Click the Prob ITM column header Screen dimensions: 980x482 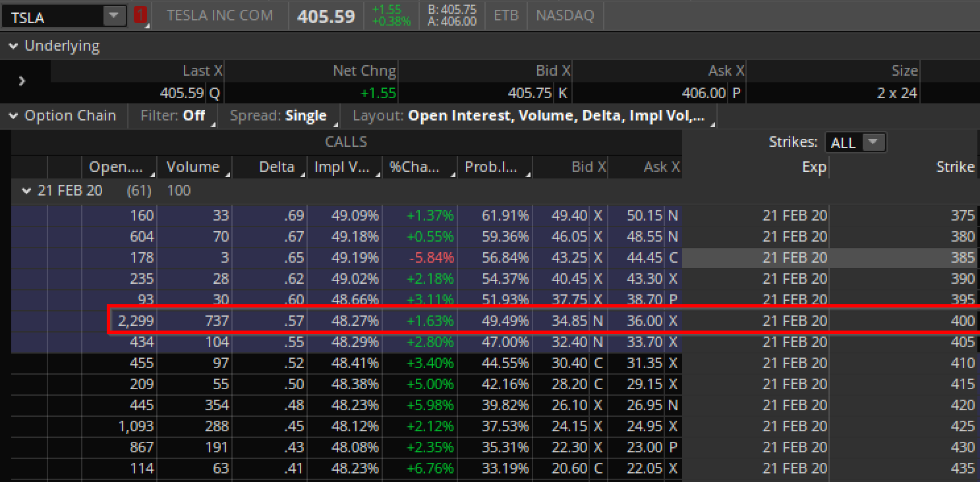pyautogui.click(x=495, y=167)
